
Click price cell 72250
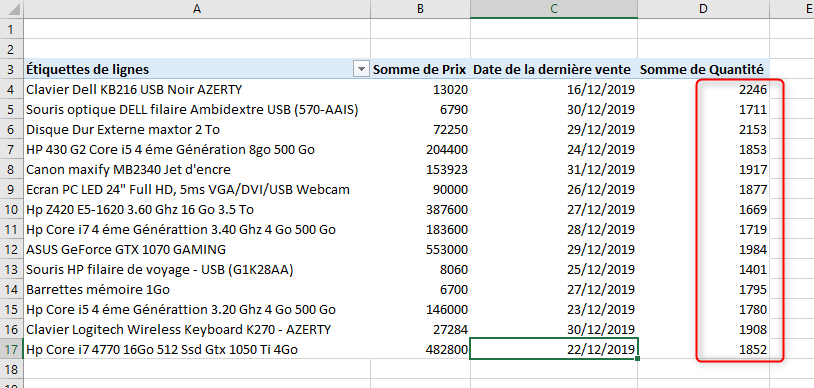pyautogui.click(x=420, y=129)
